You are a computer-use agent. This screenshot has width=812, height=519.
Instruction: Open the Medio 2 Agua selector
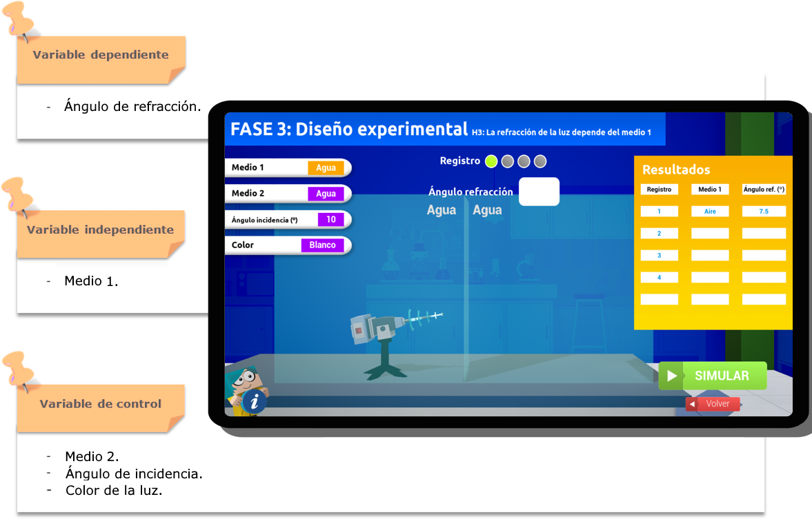[x=326, y=194]
